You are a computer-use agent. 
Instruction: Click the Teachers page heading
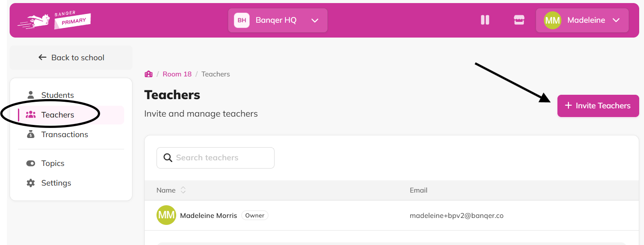172,95
